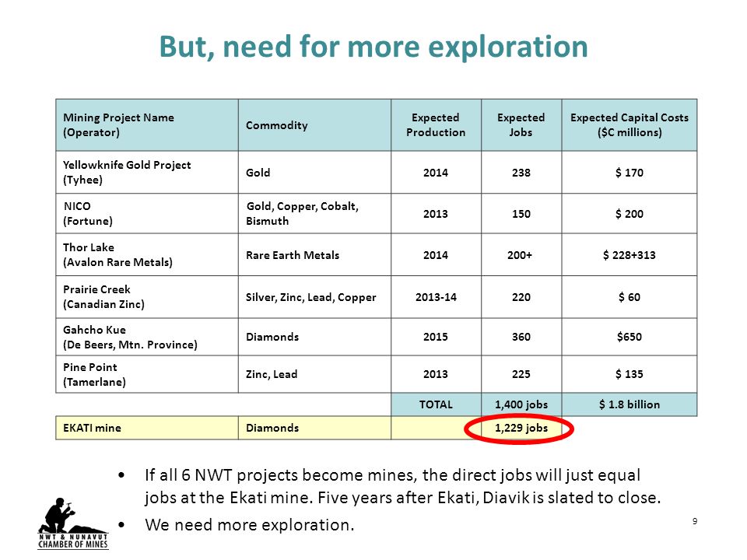The height and width of the screenshot is (560, 747).
Task: Click the '$ 135' capital cost cell
Action: click(630, 374)
